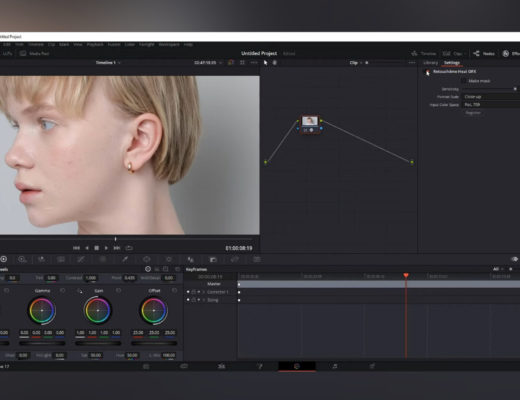Viewport: 520px width, 400px height.
Task: Open the Timeline 1 dropdown
Action: [108, 63]
